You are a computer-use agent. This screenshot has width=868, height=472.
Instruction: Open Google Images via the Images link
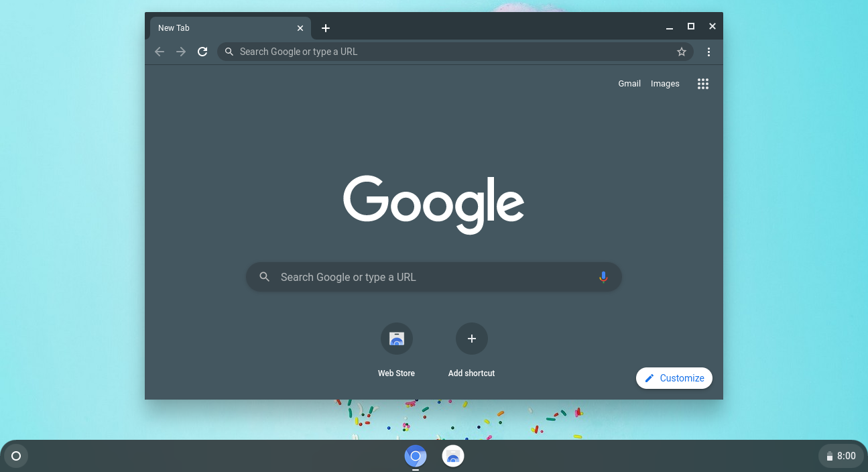point(664,83)
